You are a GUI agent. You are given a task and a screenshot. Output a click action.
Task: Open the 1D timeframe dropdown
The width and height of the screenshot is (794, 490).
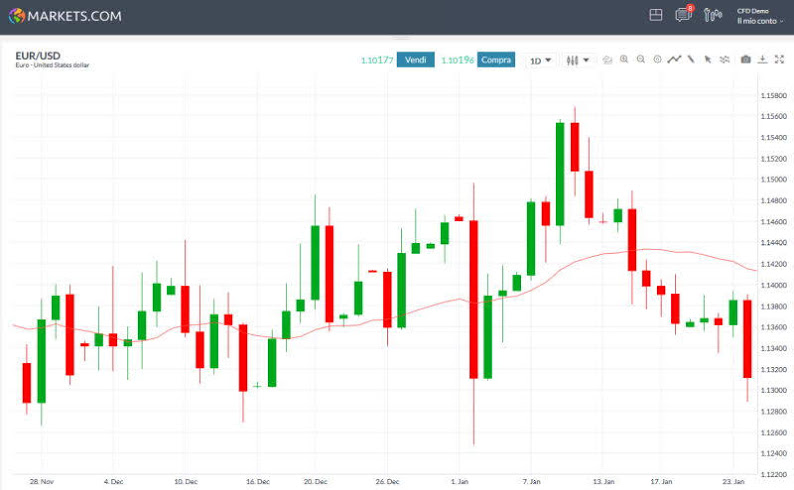540,60
